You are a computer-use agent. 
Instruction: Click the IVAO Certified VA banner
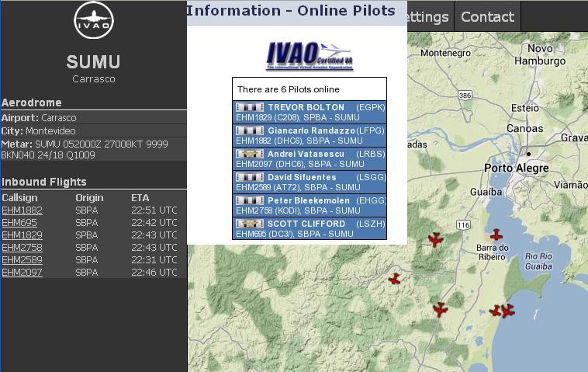point(309,56)
